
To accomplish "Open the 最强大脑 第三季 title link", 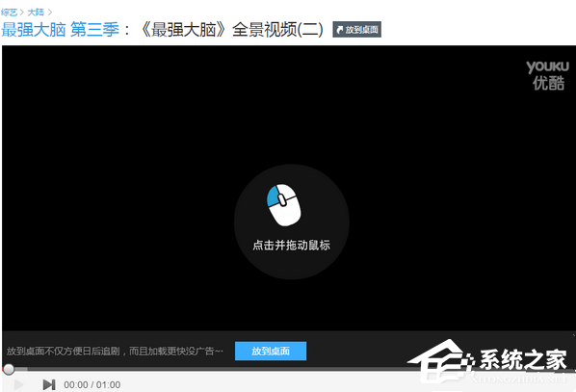I will click(x=61, y=30).
